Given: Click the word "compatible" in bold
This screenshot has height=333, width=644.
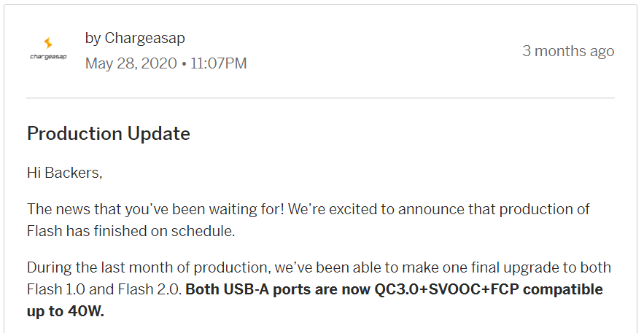Looking at the screenshot, I should pyautogui.click(x=562, y=289).
